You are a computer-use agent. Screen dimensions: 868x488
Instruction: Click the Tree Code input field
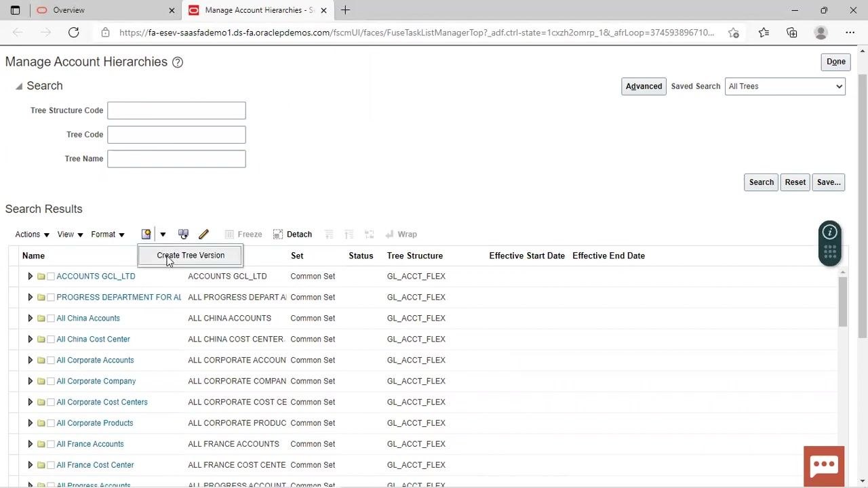point(176,134)
